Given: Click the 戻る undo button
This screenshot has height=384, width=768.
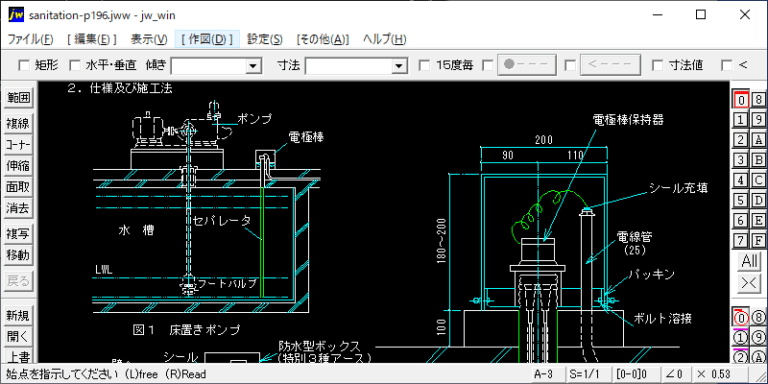Looking at the screenshot, I should tap(18, 281).
